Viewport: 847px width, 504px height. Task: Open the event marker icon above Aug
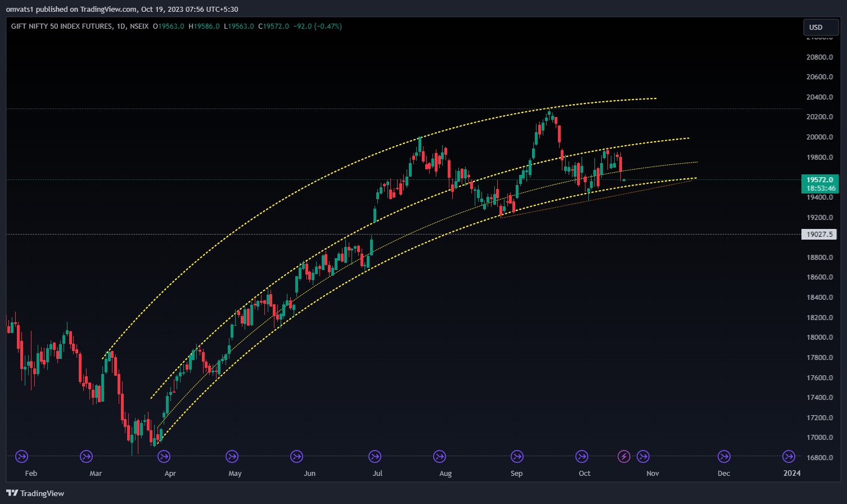tap(439, 456)
